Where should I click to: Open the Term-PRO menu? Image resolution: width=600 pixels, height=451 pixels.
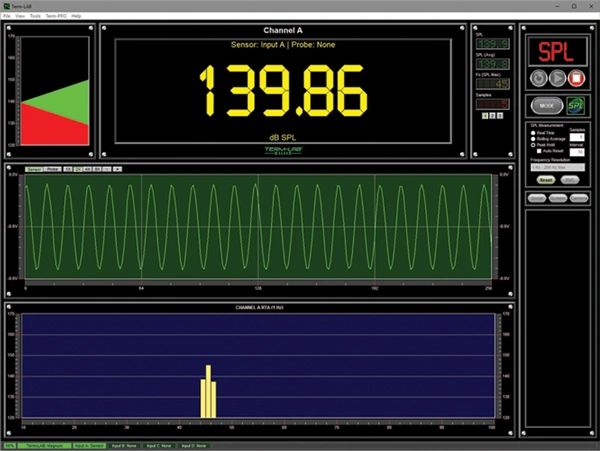[x=56, y=17]
